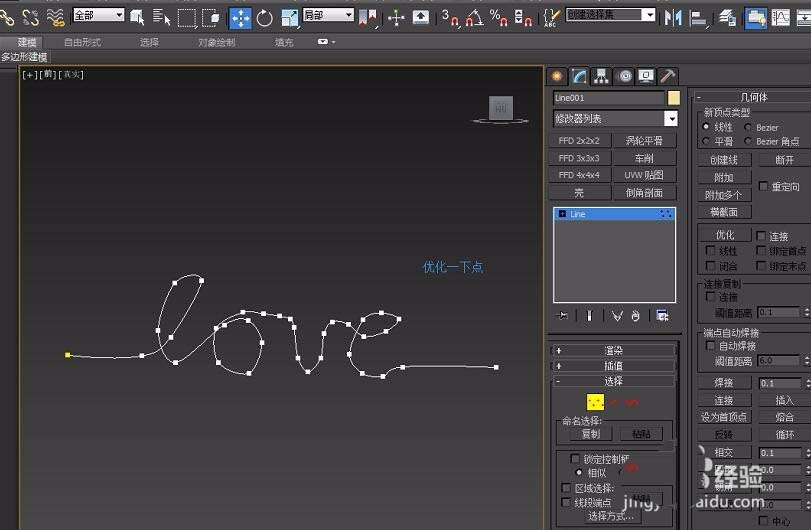Open the ribbon options dropdown arrow

tap(326, 41)
